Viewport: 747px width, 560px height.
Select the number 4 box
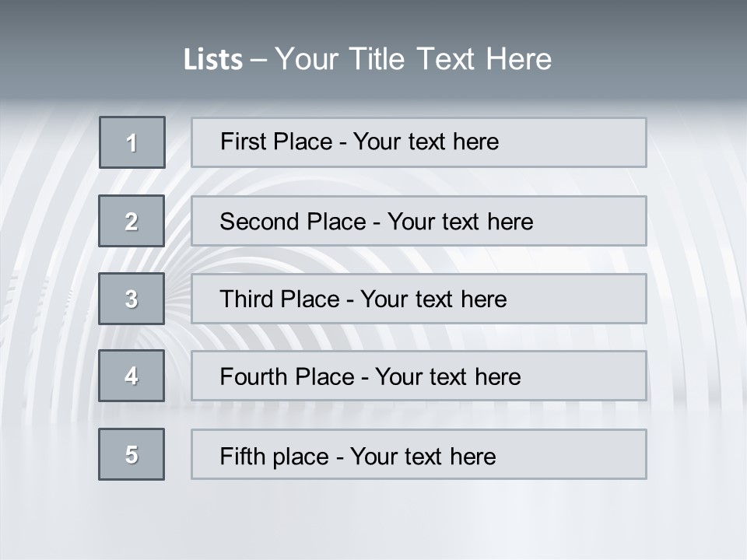[x=132, y=376]
